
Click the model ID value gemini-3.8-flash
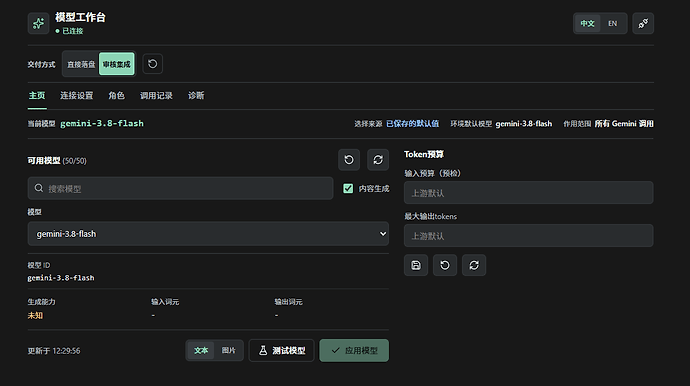61,278
